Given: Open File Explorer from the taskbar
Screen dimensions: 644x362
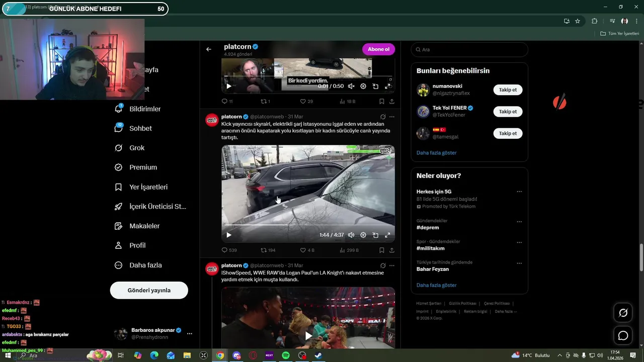Looking at the screenshot, I should click(187, 355).
